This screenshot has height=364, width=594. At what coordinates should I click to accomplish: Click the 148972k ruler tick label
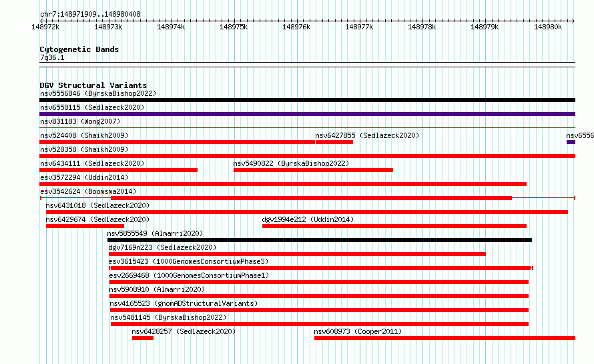click(45, 27)
